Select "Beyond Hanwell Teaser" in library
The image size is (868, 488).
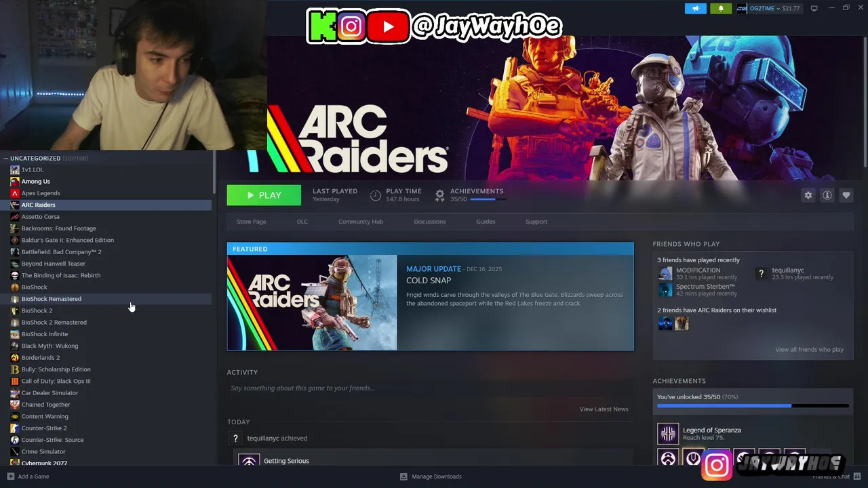point(54,264)
